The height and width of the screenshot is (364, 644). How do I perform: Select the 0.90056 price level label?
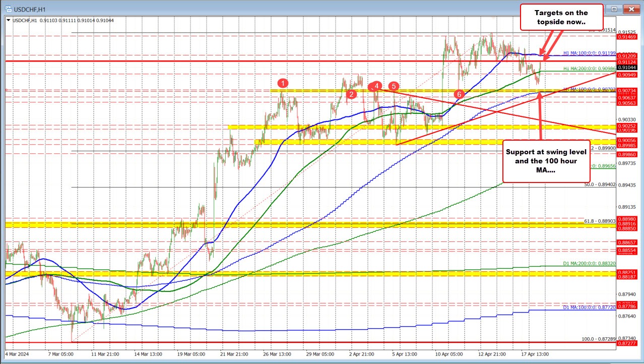click(x=626, y=140)
